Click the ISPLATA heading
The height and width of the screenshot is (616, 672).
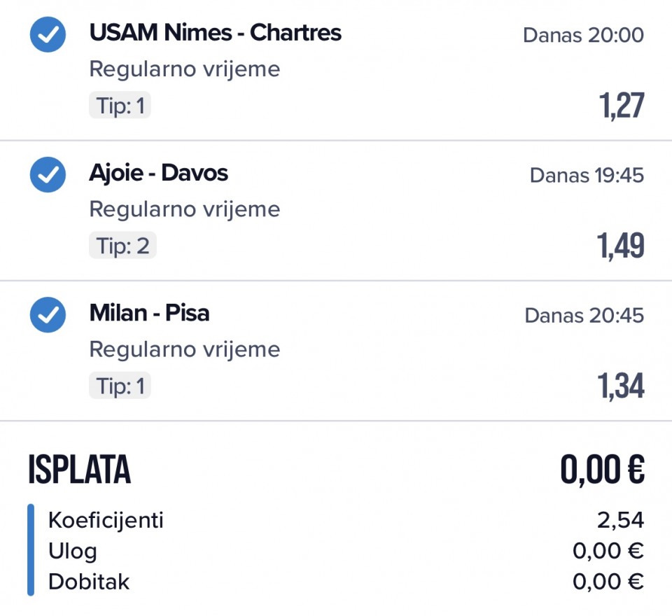point(79,470)
